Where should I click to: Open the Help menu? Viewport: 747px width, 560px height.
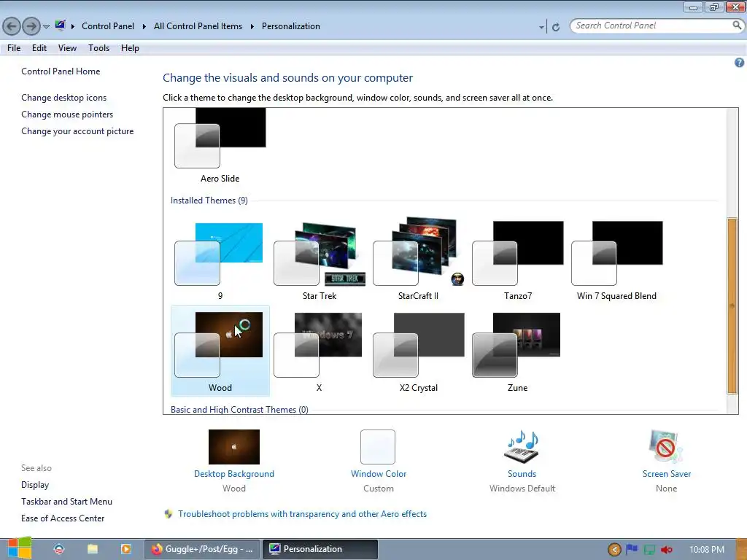tap(130, 48)
